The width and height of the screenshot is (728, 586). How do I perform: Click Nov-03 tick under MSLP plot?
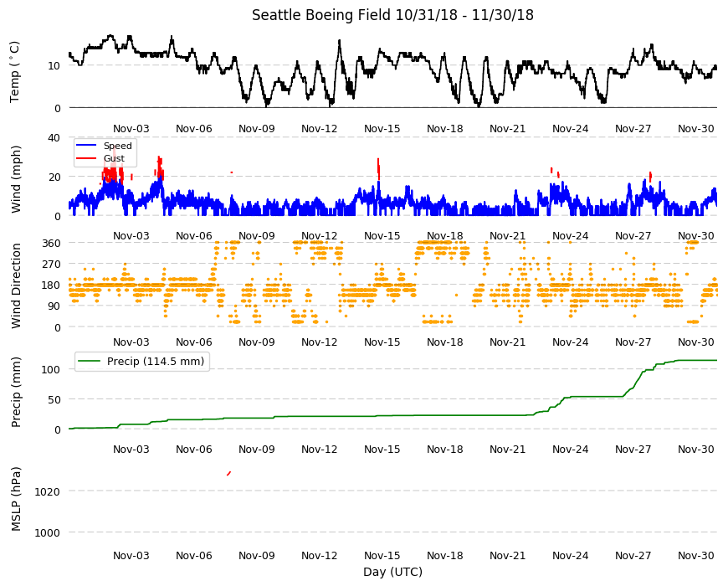[131, 555]
